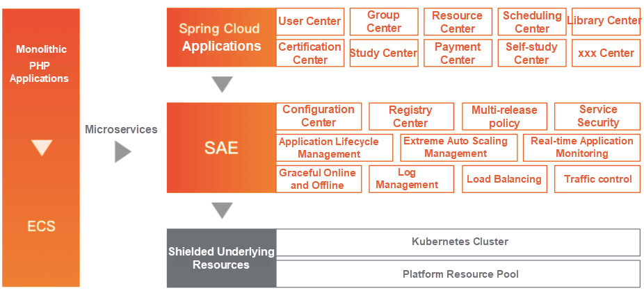Select the Kubernetes Cluster bar
The width and height of the screenshot is (644, 293).
click(458, 242)
